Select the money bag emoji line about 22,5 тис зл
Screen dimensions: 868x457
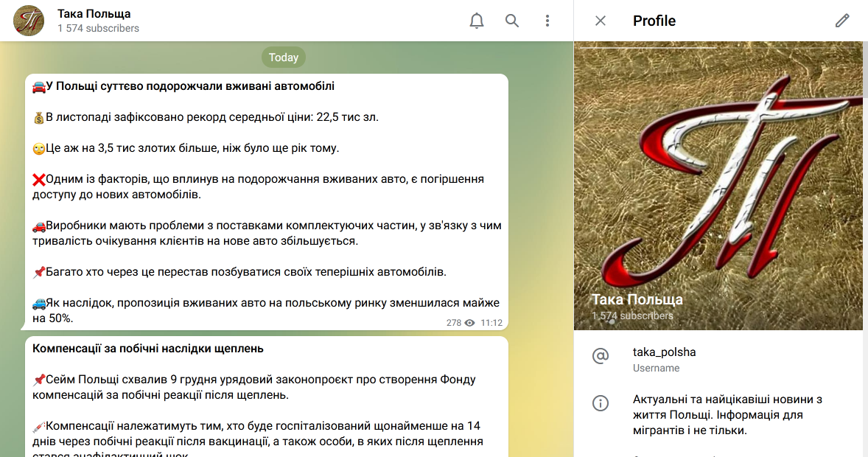(206, 117)
